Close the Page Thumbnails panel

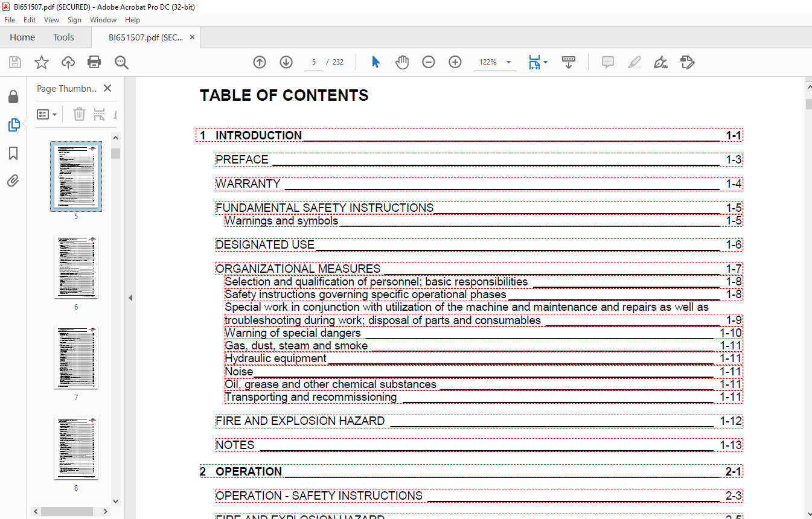(107, 88)
